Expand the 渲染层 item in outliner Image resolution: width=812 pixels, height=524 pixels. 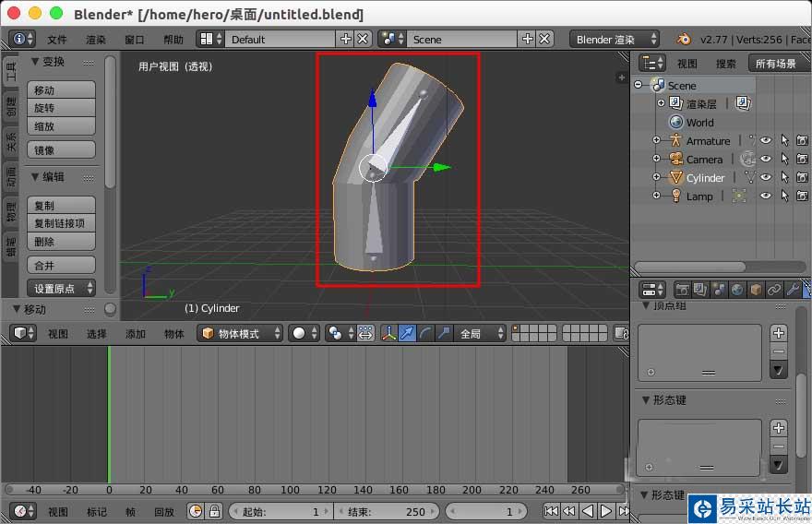tap(661, 103)
